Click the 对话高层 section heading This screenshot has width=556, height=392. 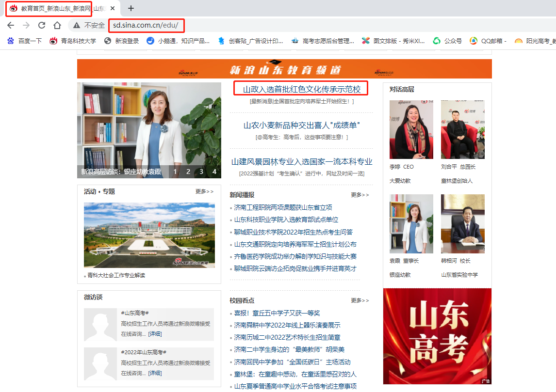[402, 90]
